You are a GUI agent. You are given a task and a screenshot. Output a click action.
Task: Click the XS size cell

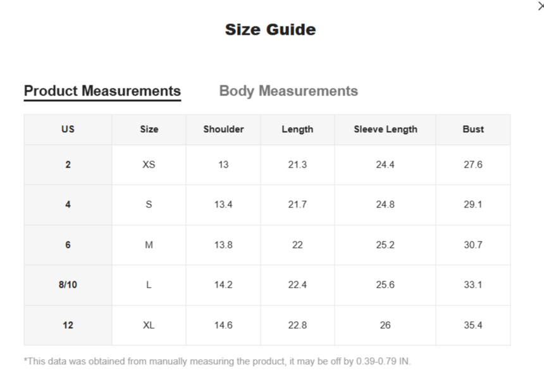click(x=149, y=164)
